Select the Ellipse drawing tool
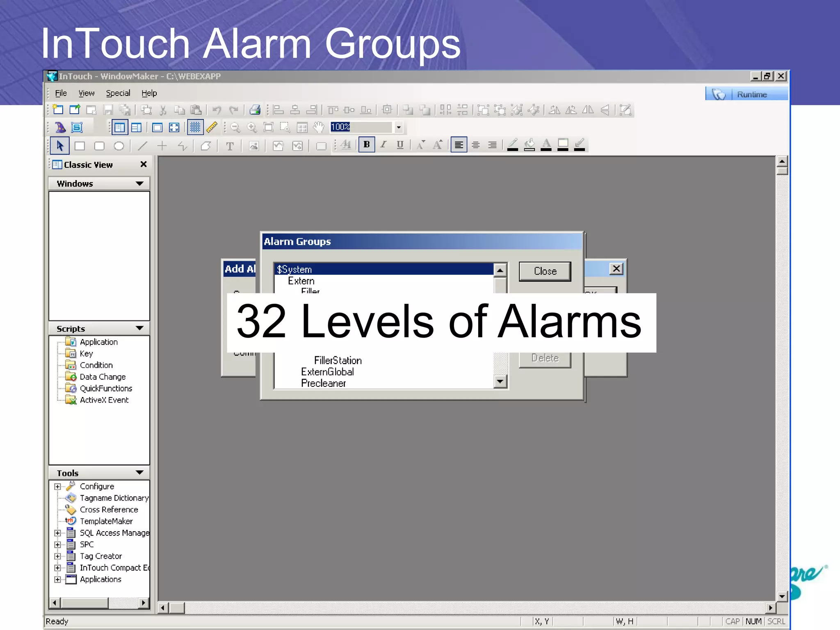840x630 pixels. pos(119,146)
